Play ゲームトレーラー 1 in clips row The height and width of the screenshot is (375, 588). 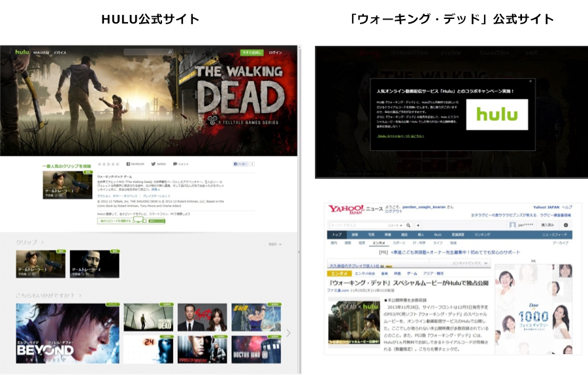[x=41, y=264]
